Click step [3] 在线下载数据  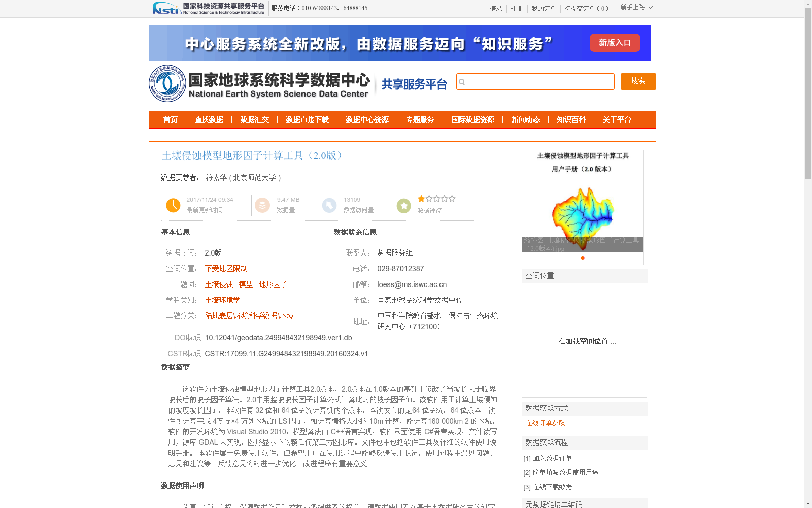[548, 487]
